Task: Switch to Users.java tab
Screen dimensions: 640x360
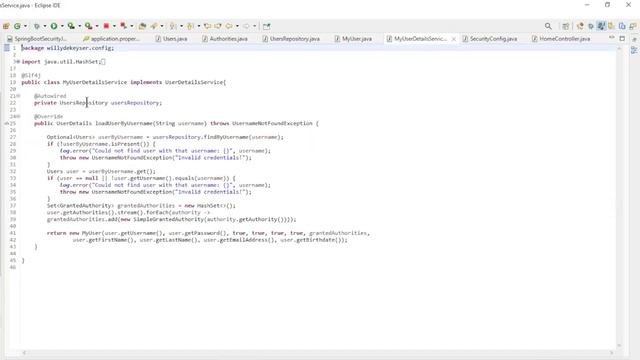Action: (x=171, y=39)
